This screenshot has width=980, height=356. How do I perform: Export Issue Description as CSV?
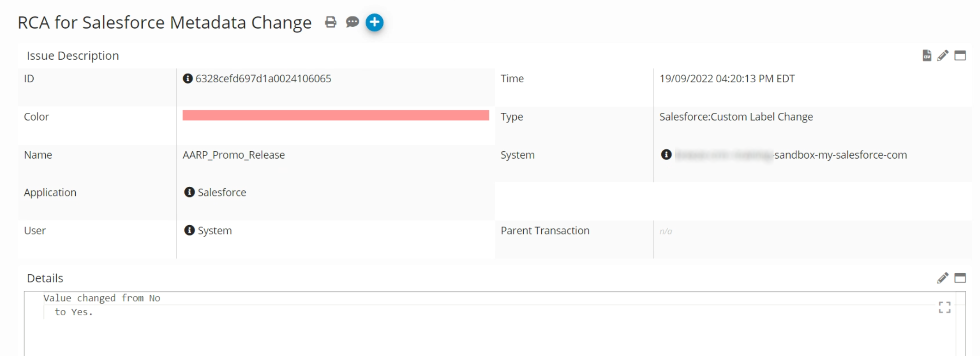pyautogui.click(x=926, y=55)
